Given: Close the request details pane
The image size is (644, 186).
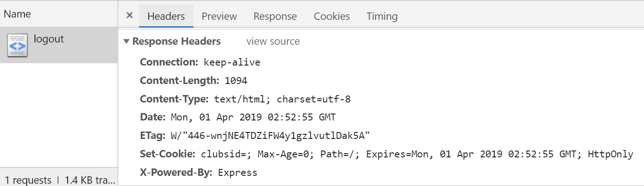Looking at the screenshot, I should click(130, 16).
